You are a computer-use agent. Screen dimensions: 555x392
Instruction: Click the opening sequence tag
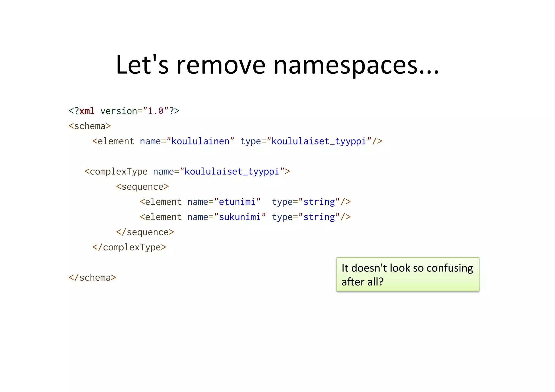pyautogui.click(x=142, y=187)
